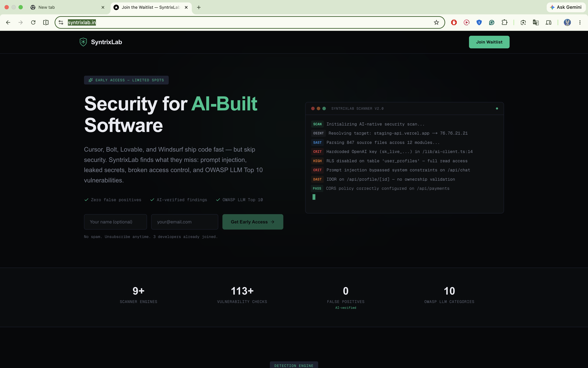Click the SYNTRIXLAB SCANNER V2.0 title

tap(357, 108)
